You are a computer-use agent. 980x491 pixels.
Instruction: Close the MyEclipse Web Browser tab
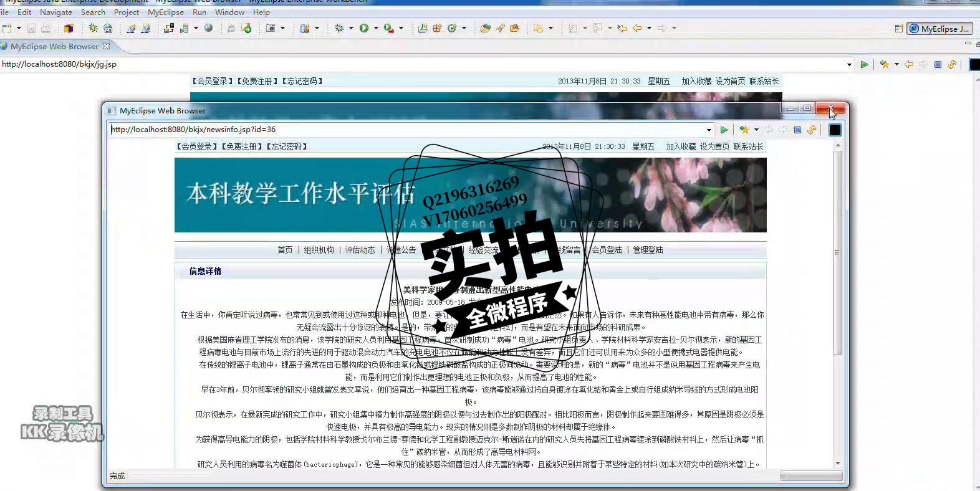click(107, 46)
